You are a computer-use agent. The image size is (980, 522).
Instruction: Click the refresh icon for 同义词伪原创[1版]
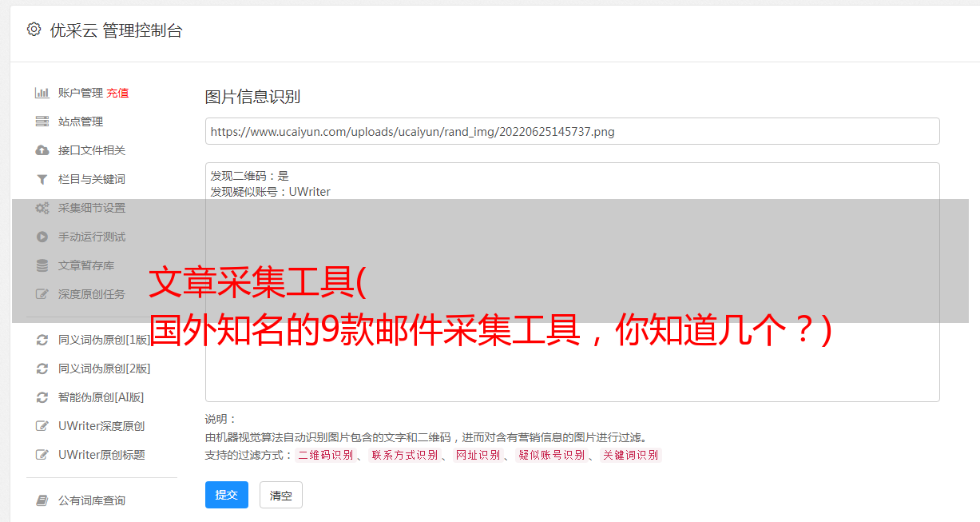tap(42, 340)
